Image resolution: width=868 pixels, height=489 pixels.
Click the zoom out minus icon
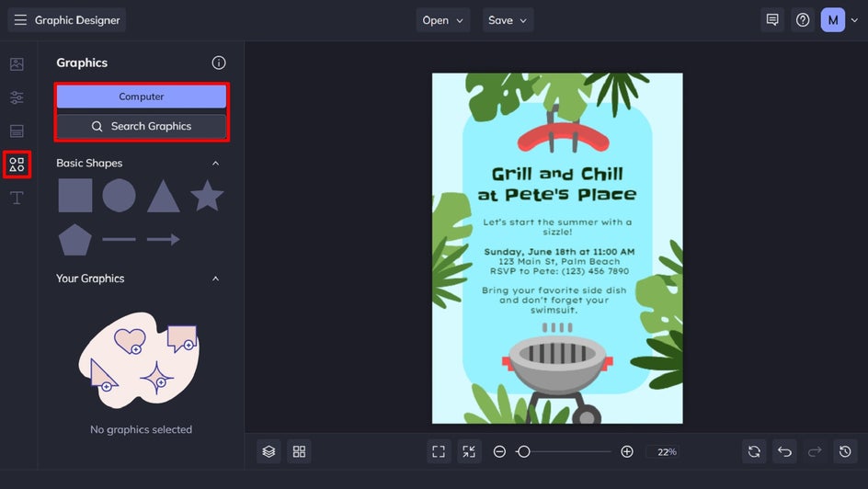(x=499, y=451)
